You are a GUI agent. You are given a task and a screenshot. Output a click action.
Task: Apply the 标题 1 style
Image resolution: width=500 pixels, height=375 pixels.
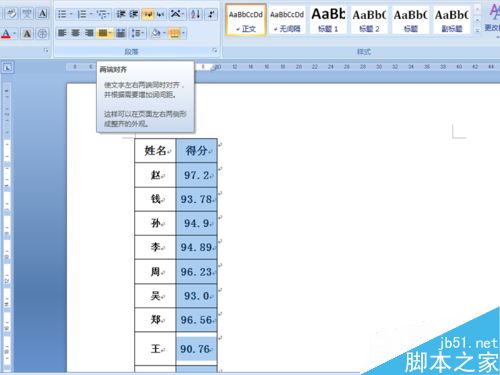click(328, 19)
